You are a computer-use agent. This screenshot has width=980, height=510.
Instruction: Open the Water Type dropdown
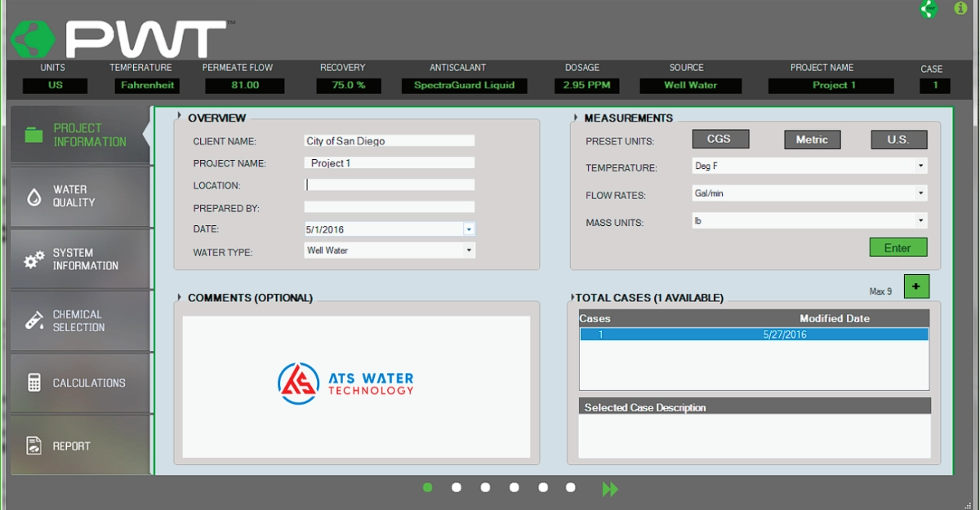pyautogui.click(x=469, y=251)
